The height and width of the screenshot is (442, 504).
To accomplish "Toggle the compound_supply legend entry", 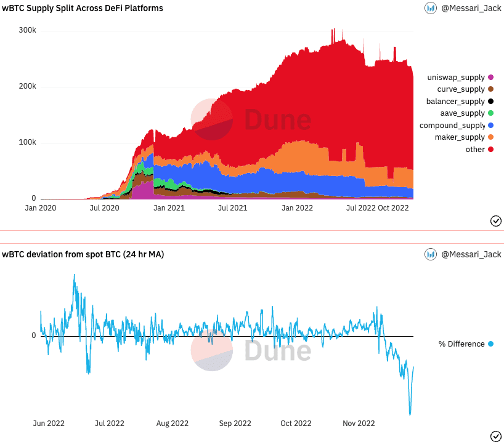I will [x=457, y=126].
